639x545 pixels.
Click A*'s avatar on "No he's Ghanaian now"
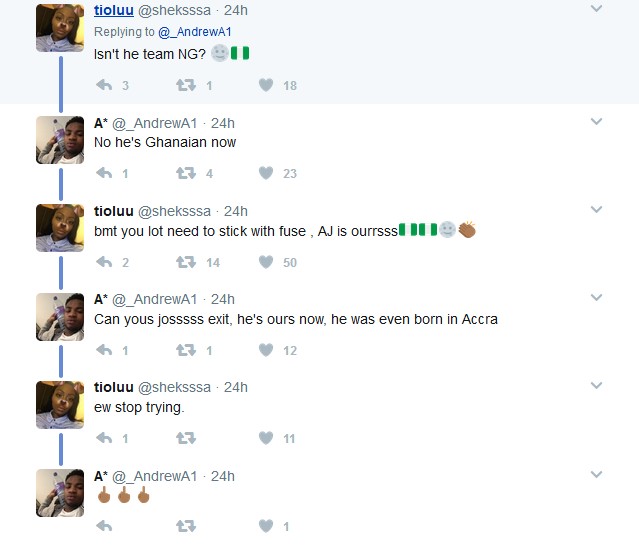coord(60,140)
